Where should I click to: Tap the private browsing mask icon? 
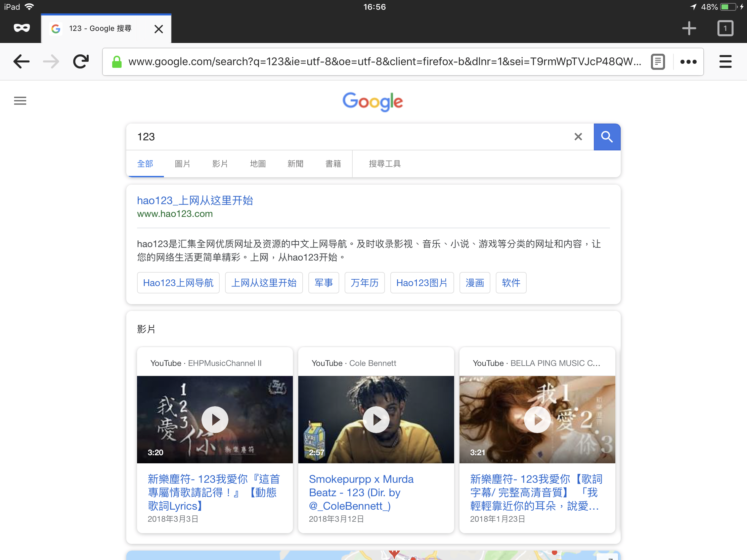[x=21, y=28]
